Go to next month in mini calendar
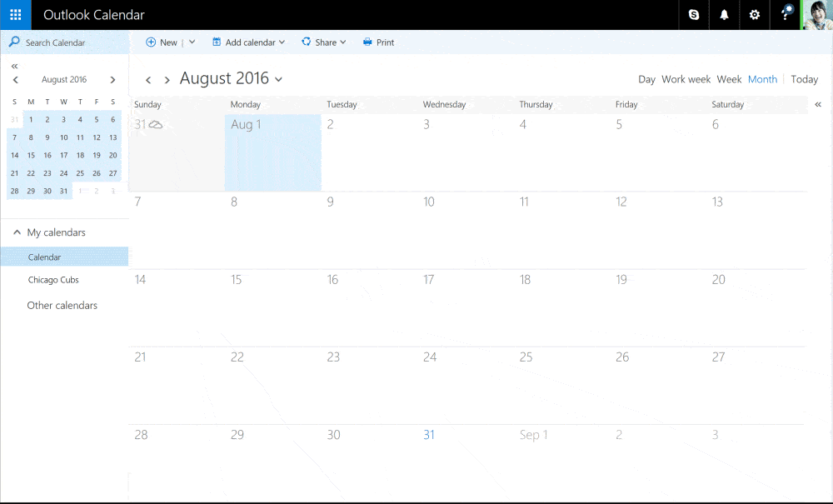Image resolution: width=833 pixels, height=504 pixels. (x=112, y=80)
